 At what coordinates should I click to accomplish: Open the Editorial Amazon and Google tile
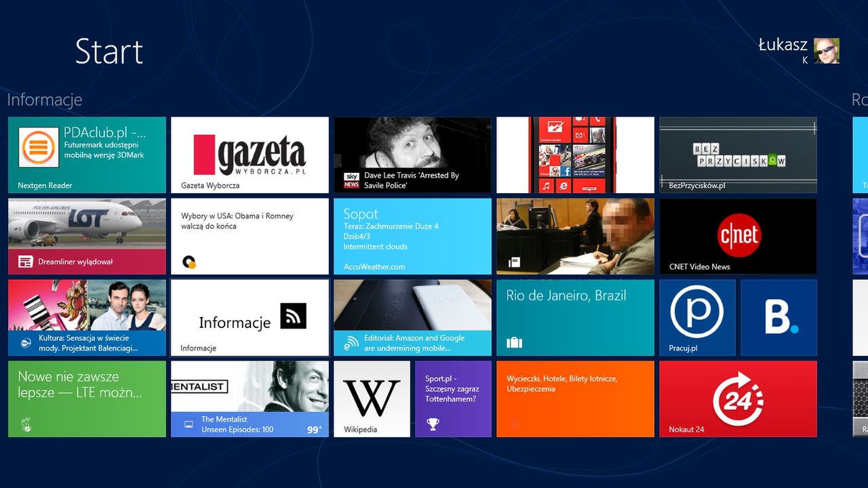(x=412, y=318)
